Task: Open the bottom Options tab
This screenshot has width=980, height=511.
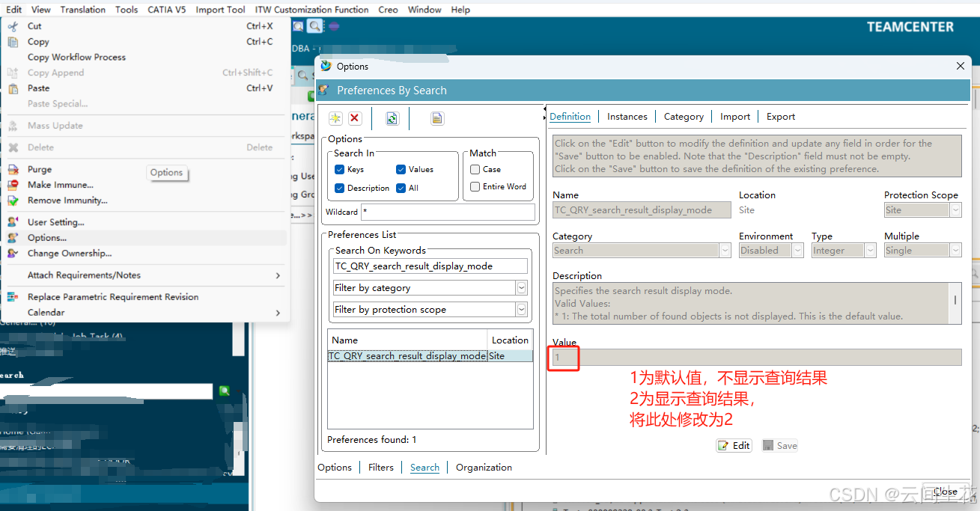Action: (335, 468)
